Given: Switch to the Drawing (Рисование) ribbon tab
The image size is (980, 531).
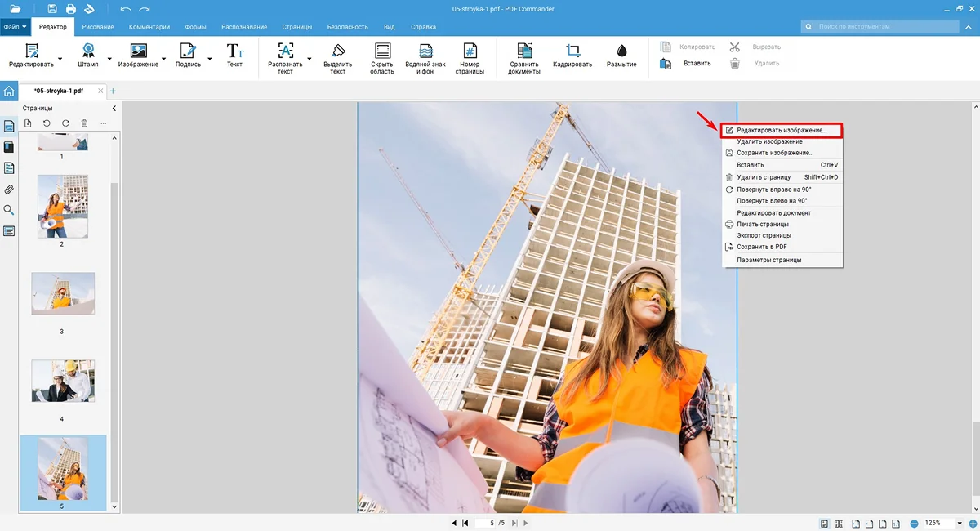Looking at the screenshot, I should click(98, 27).
